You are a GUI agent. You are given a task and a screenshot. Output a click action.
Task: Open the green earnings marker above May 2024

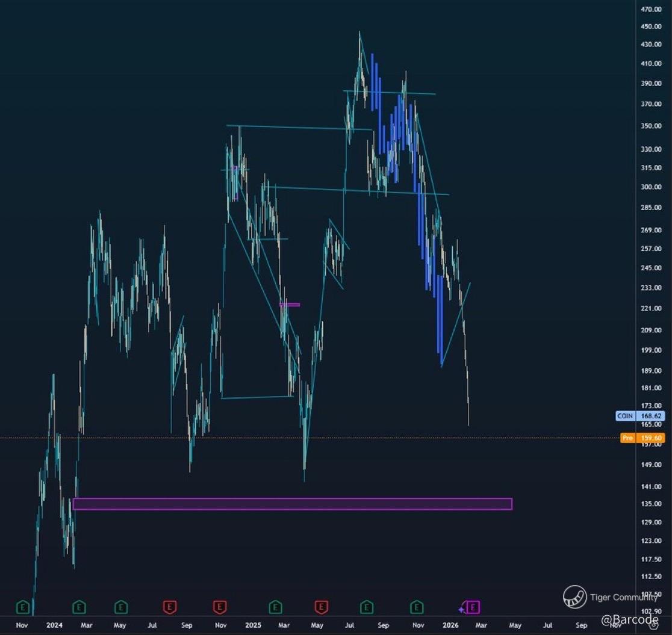point(121,607)
